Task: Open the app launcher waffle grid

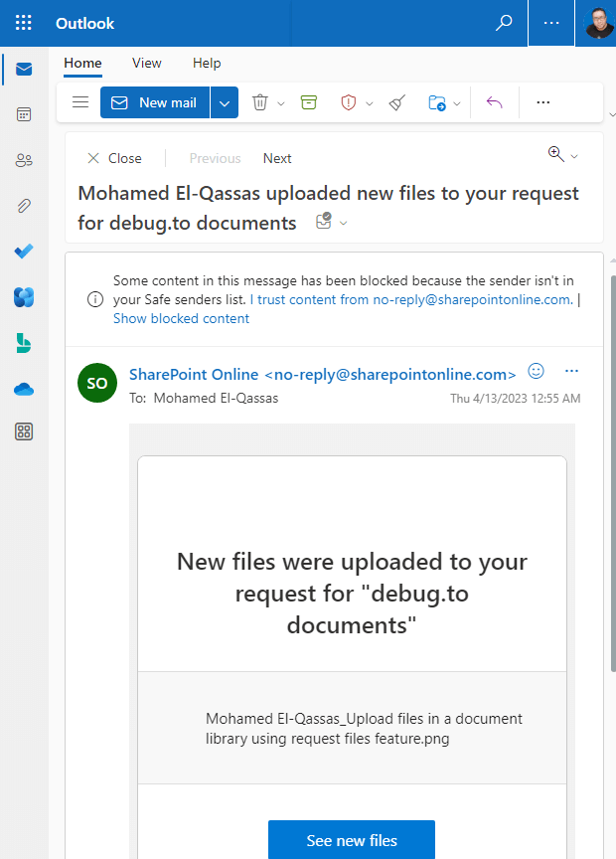Action: click(24, 23)
